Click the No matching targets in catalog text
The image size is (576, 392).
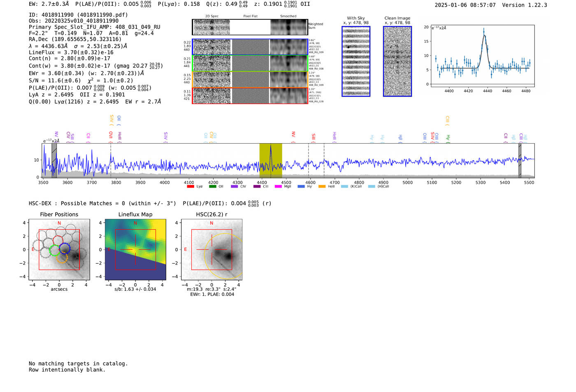[x=78, y=364]
